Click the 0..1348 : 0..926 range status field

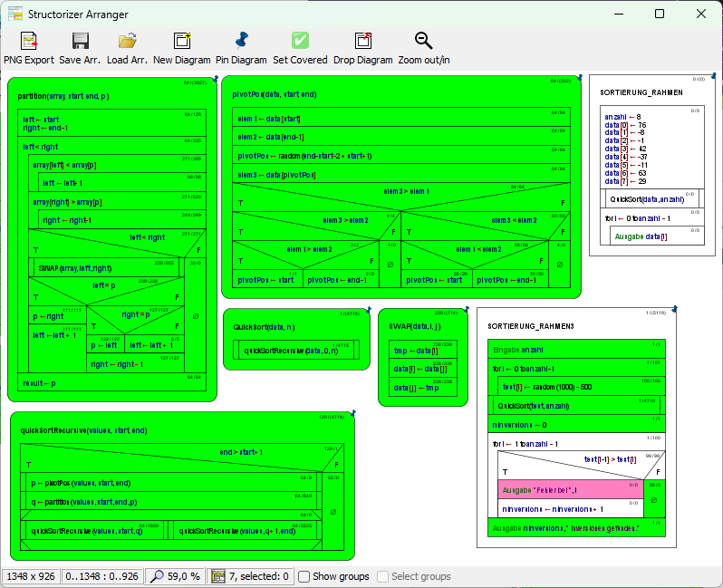click(x=101, y=576)
